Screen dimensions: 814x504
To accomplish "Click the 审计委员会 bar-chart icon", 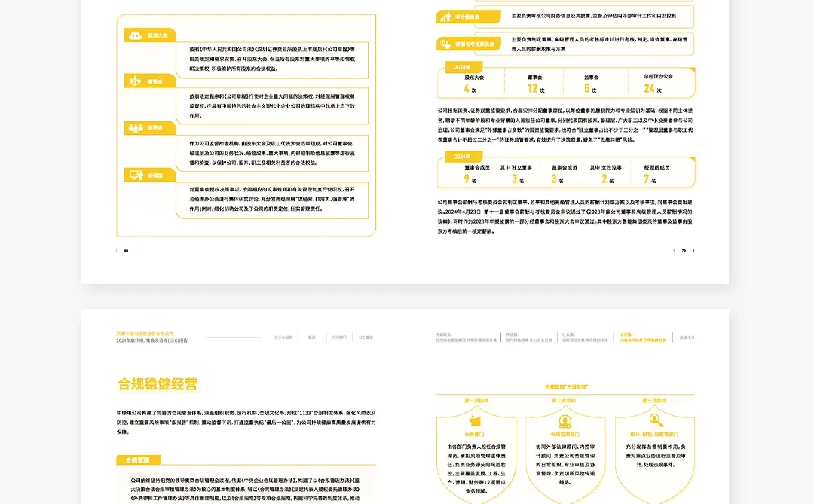I will pyautogui.click(x=445, y=17).
